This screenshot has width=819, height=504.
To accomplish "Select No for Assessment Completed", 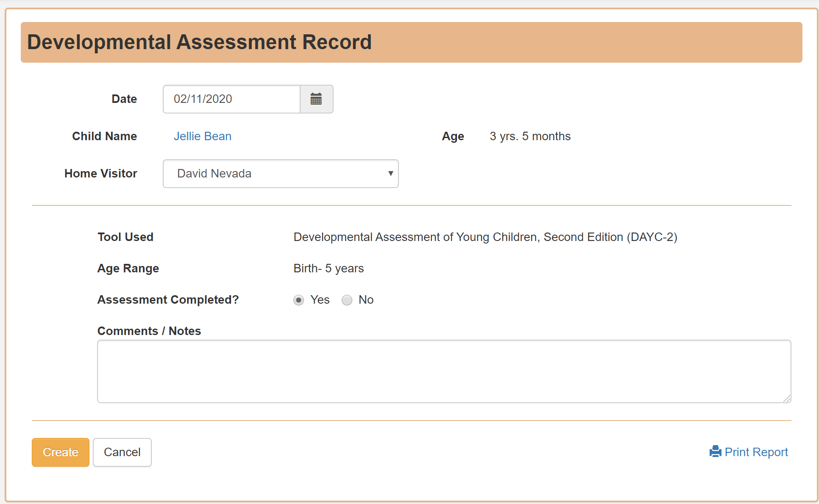I will (347, 300).
